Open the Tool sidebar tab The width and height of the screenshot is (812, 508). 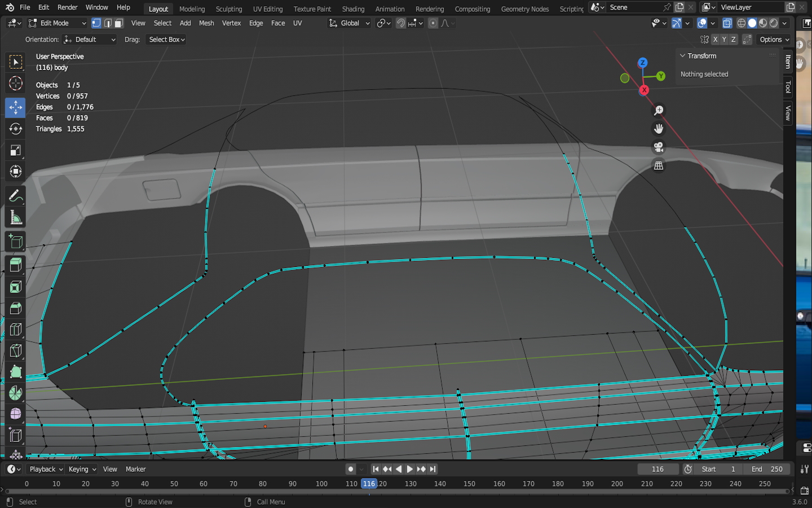click(x=788, y=87)
